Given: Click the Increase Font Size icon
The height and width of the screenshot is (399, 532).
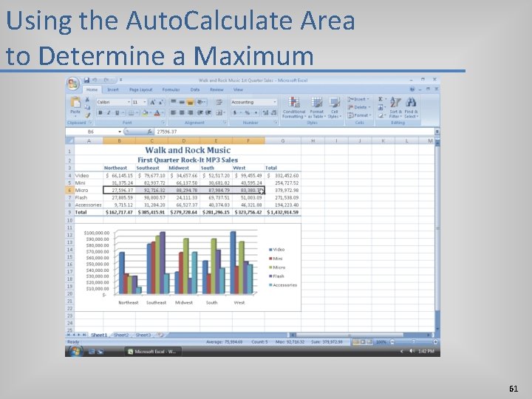Looking at the screenshot, I should pyautogui.click(x=152, y=102).
